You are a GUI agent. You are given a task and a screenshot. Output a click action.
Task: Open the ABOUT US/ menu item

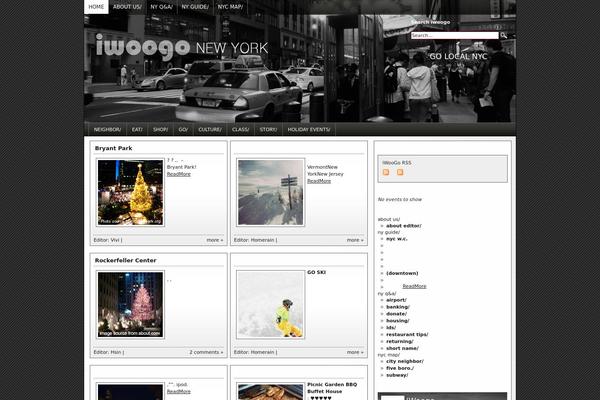coord(127,7)
